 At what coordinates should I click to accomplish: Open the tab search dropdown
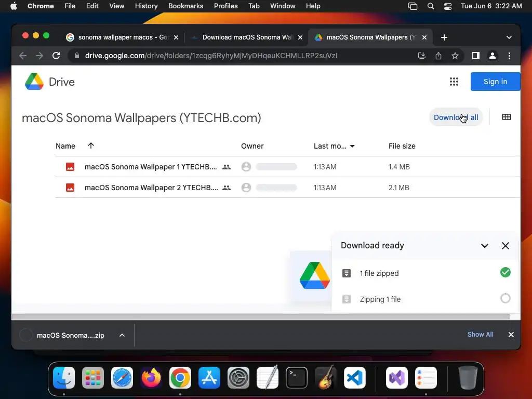[509, 37]
